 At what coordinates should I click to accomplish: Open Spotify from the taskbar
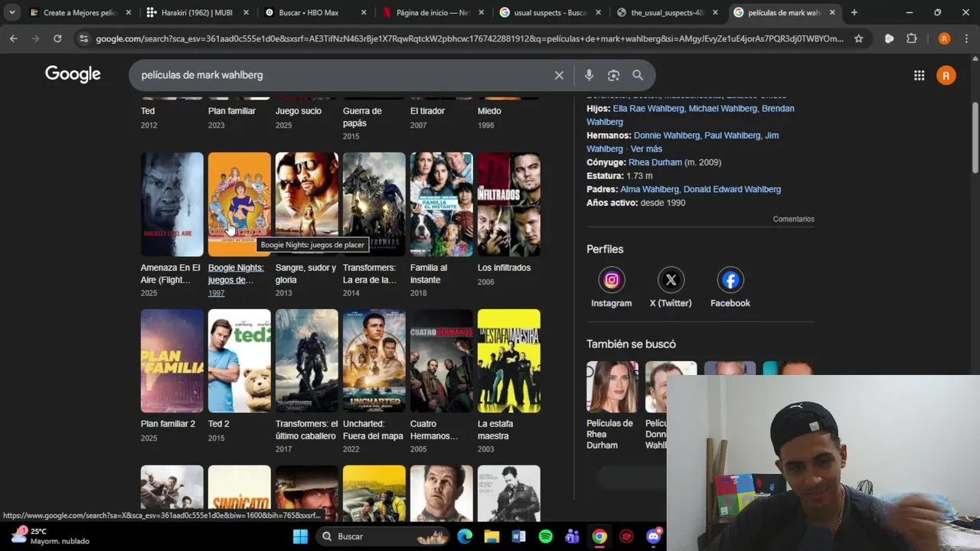(x=545, y=536)
